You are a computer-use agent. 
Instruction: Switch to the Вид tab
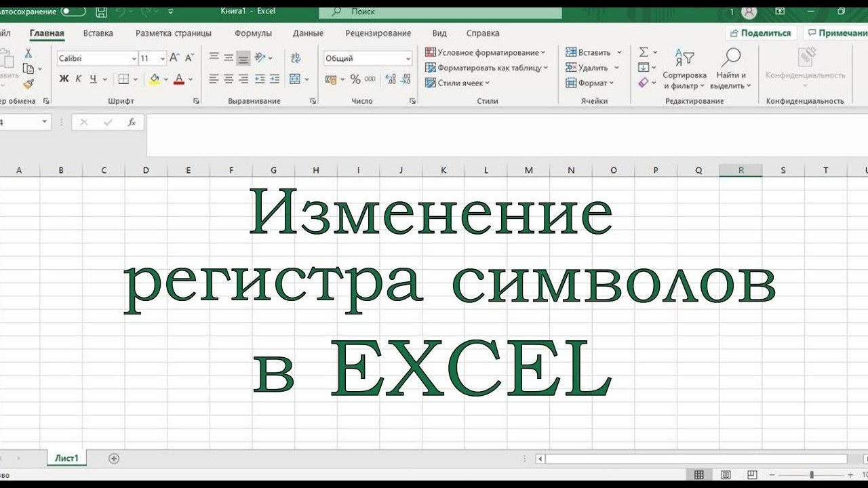point(439,33)
